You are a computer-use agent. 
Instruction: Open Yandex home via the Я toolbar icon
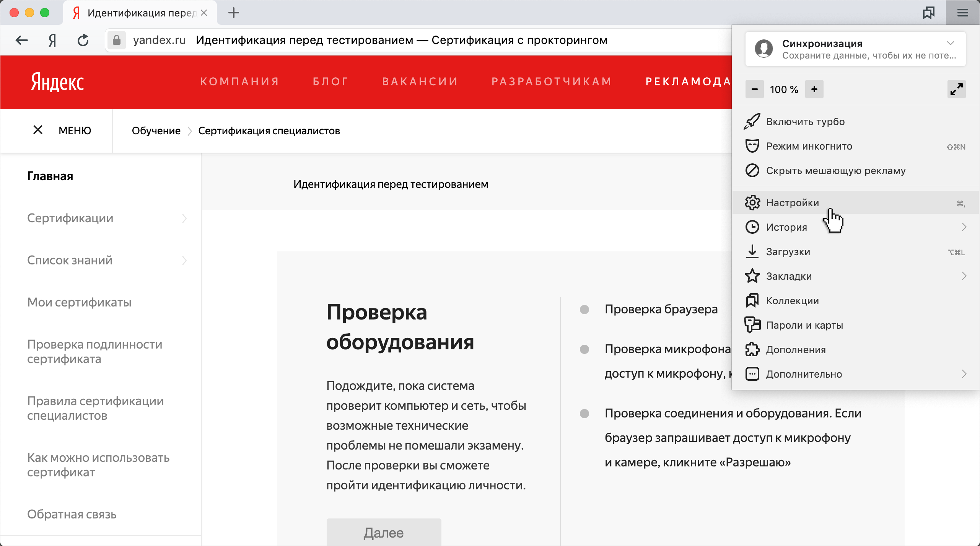coord(52,40)
